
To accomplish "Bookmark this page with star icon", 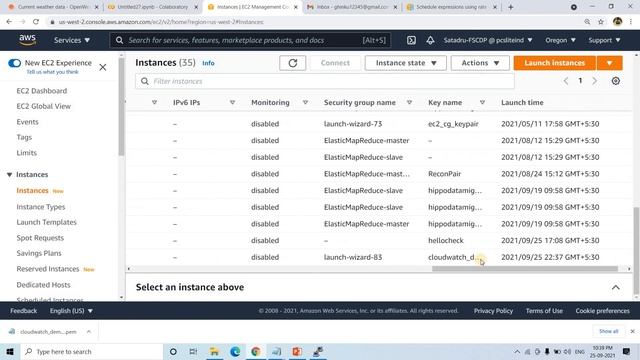I will pyautogui.click(x=601, y=22).
